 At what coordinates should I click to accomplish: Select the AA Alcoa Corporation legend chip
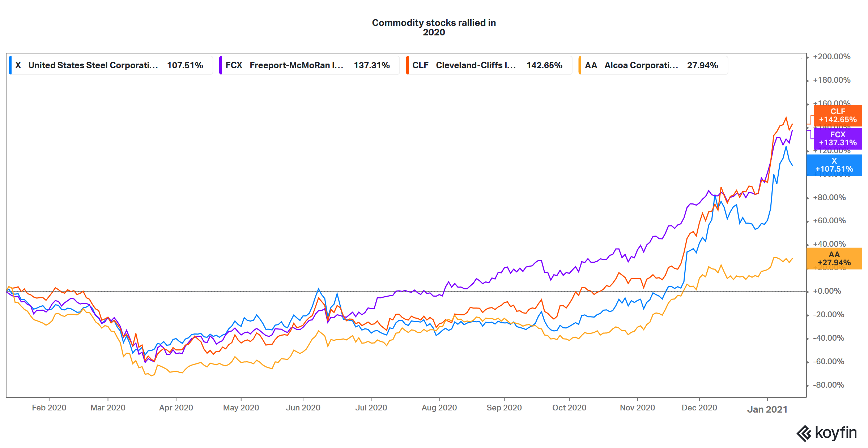pos(653,65)
